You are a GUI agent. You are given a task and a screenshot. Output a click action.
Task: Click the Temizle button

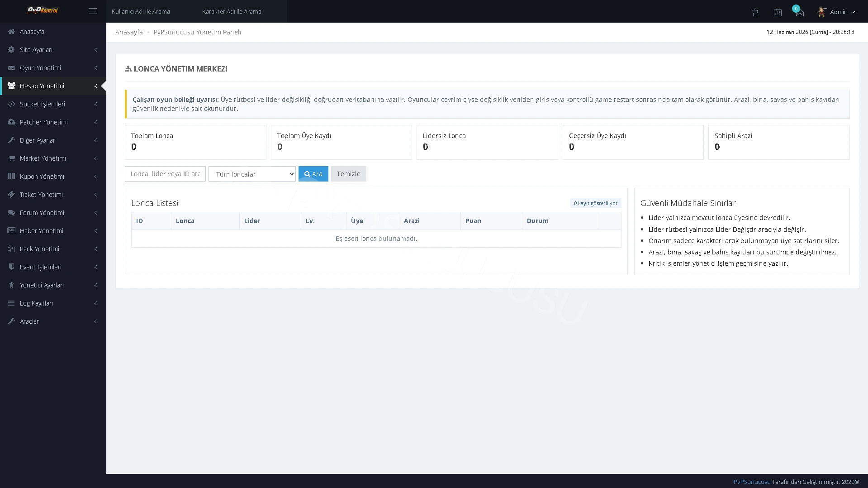(x=348, y=174)
